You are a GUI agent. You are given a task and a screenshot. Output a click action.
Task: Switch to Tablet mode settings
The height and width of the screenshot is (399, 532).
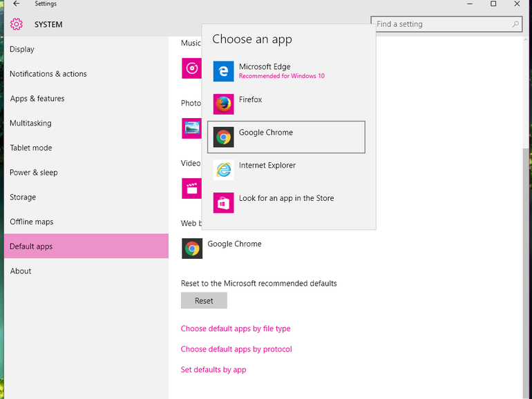(86, 148)
